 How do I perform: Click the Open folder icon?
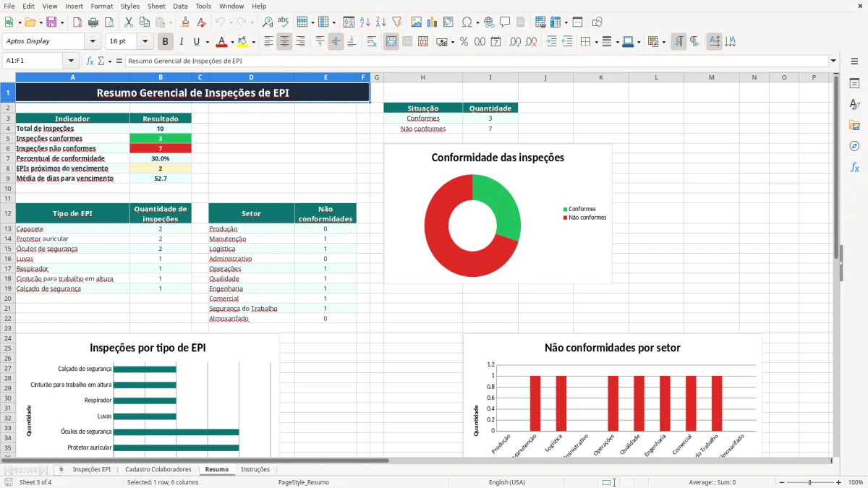[29, 22]
